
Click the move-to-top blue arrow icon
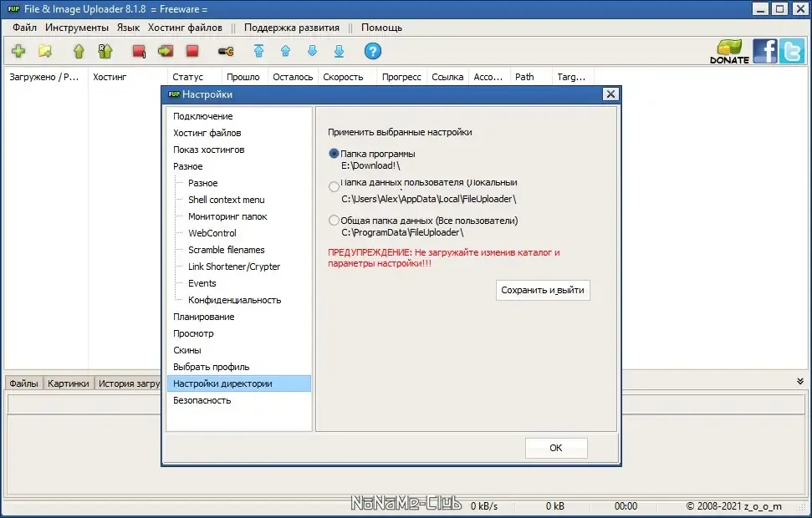click(259, 51)
